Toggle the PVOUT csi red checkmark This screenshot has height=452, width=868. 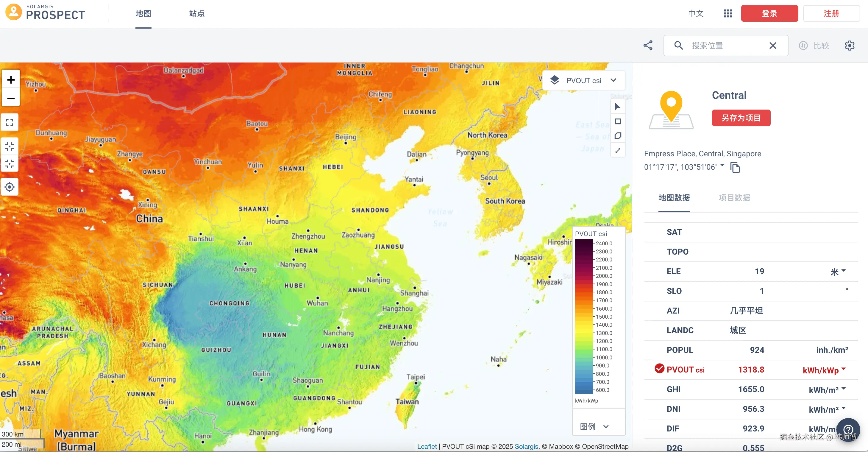point(659,369)
